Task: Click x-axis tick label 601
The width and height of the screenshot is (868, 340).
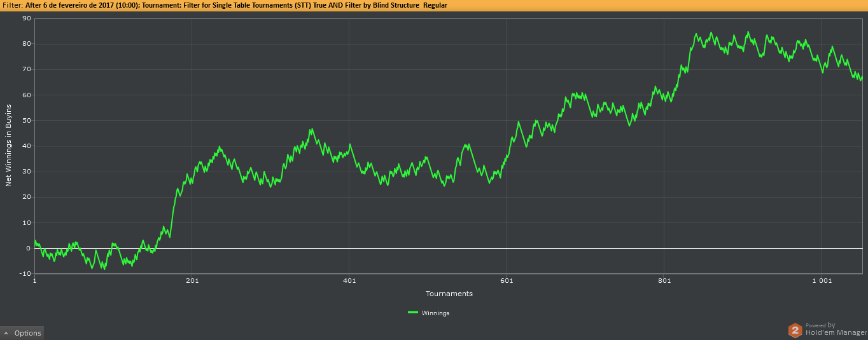Action: tap(507, 280)
